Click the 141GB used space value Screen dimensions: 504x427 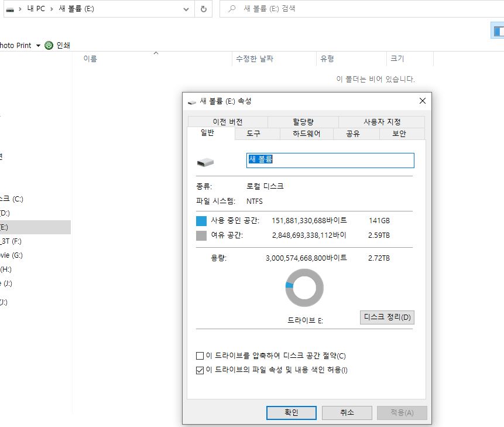(379, 221)
